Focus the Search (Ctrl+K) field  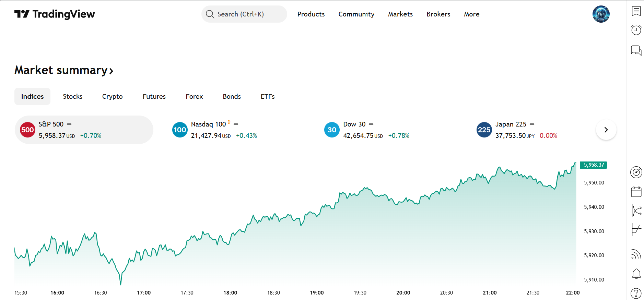[x=244, y=14]
